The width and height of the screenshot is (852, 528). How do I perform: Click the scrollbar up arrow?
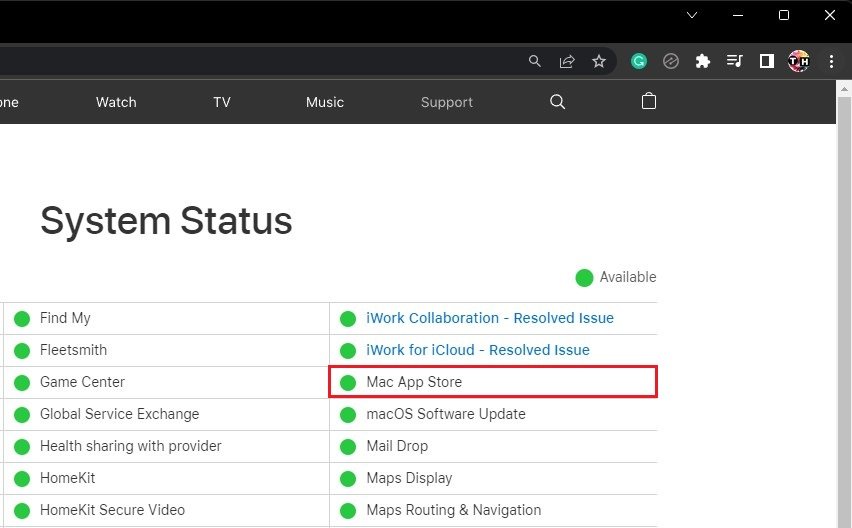[844, 87]
